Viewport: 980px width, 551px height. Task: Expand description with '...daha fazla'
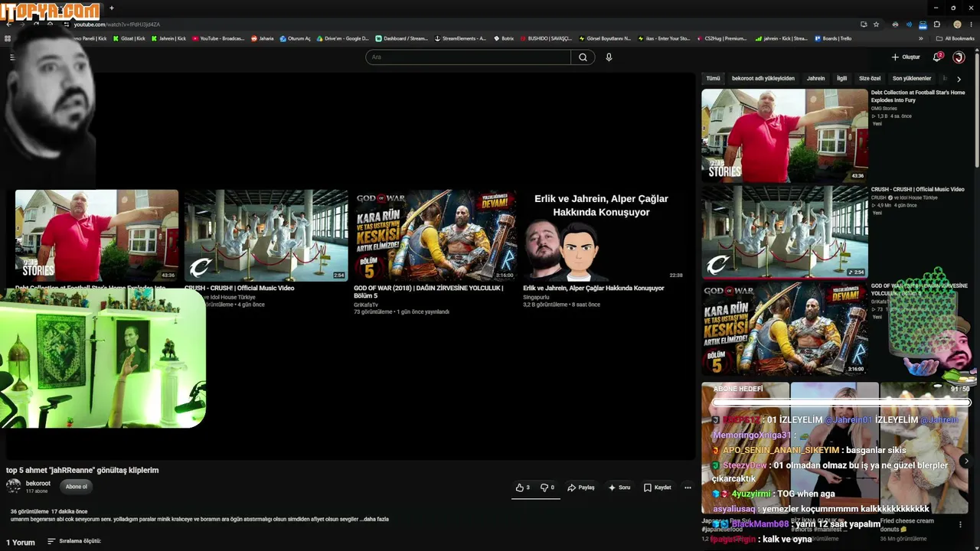pos(374,519)
